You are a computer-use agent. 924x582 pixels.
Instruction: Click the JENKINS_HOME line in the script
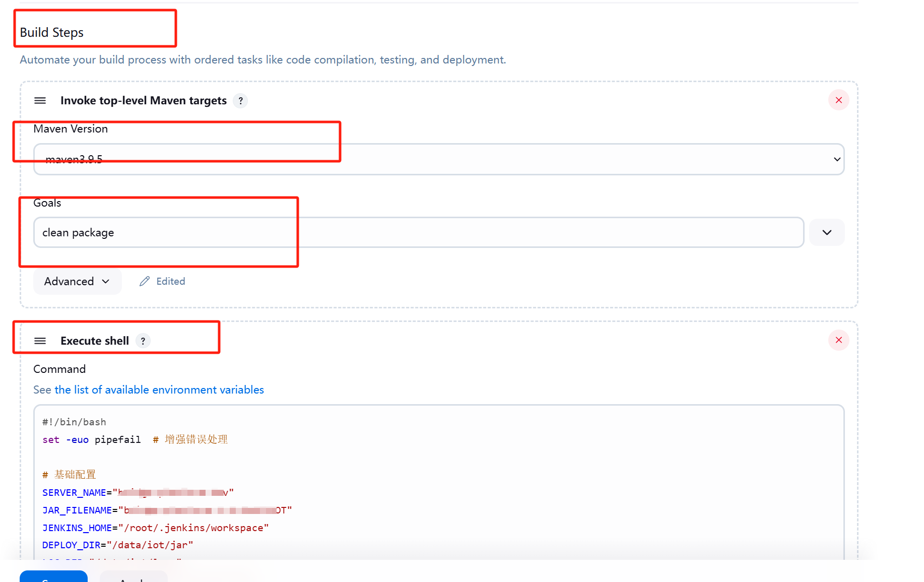(156, 528)
